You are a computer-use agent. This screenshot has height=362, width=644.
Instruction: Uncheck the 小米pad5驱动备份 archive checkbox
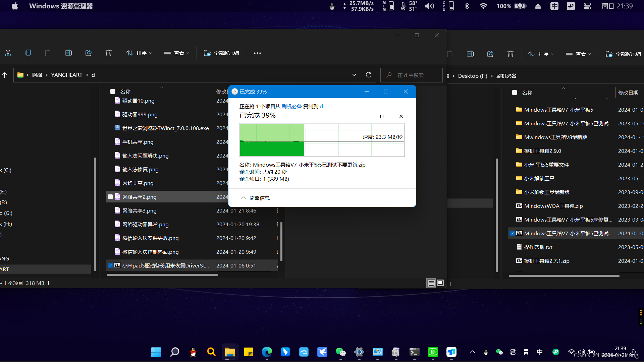pyautogui.click(x=110, y=265)
